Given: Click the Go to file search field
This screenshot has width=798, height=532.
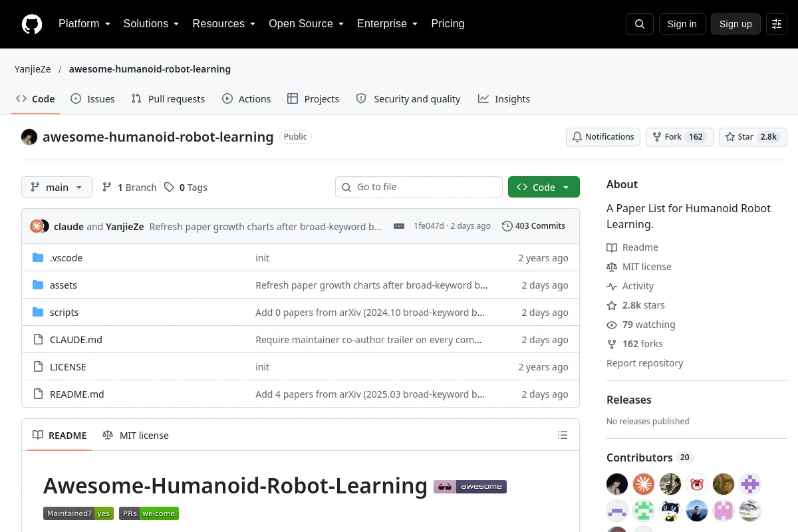Looking at the screenshot, I should [419, 188].
